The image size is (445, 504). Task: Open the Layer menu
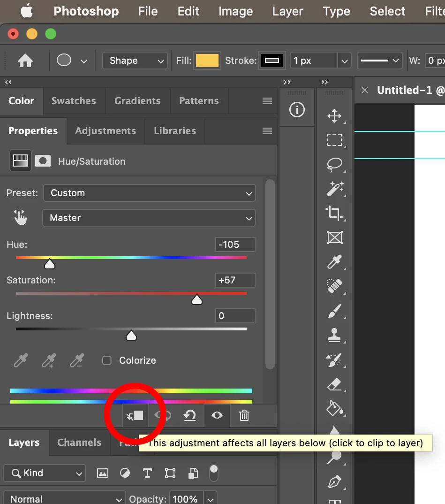coord(287,11)
